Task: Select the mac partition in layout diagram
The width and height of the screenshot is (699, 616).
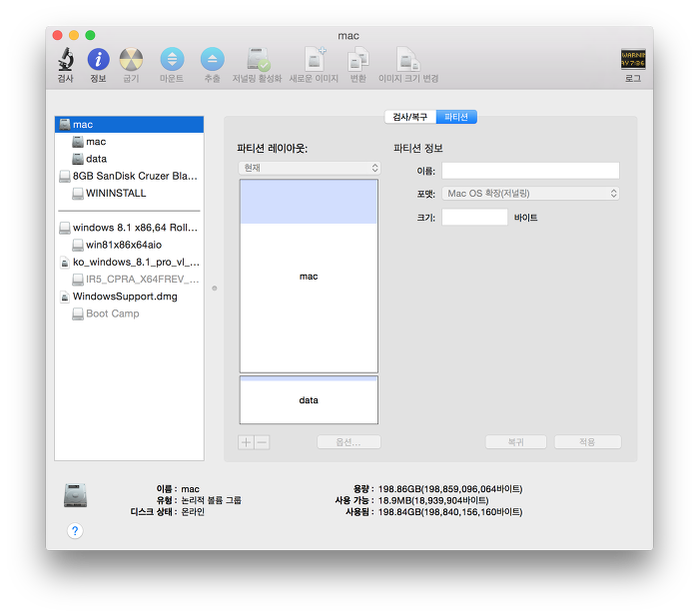Action: 309,276
